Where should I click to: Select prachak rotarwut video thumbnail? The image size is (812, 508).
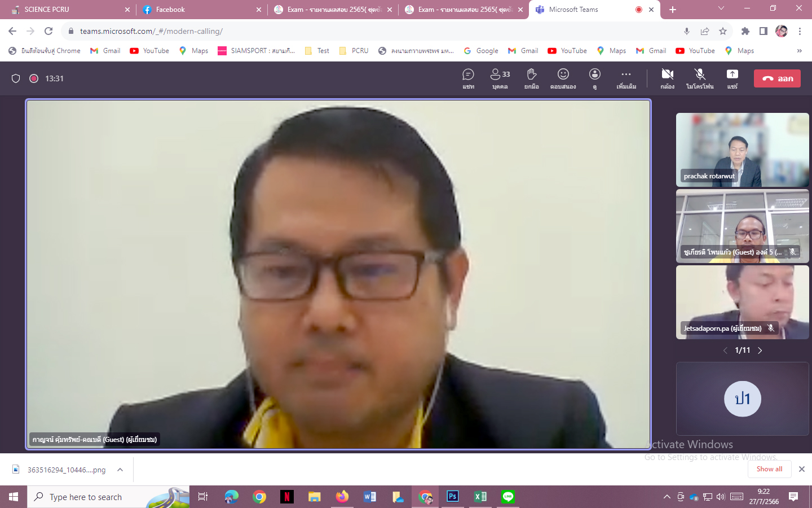(742, 150)
